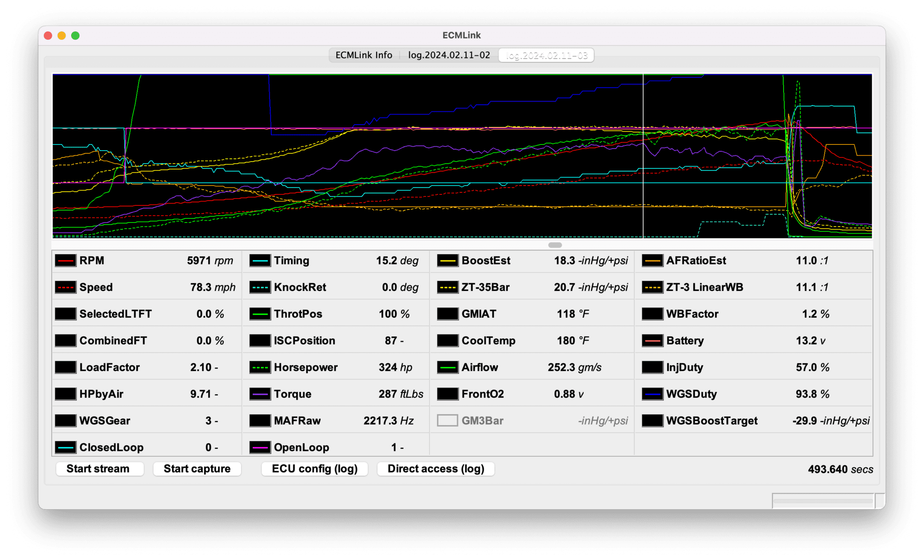Click the CoolTemp value 180 °F
The image size is (924, 560).
pyautogui.click(x=573, y=341)
